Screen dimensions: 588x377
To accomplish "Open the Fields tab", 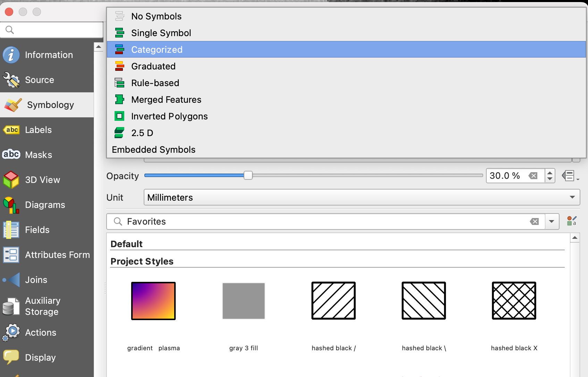I will 47,230.
